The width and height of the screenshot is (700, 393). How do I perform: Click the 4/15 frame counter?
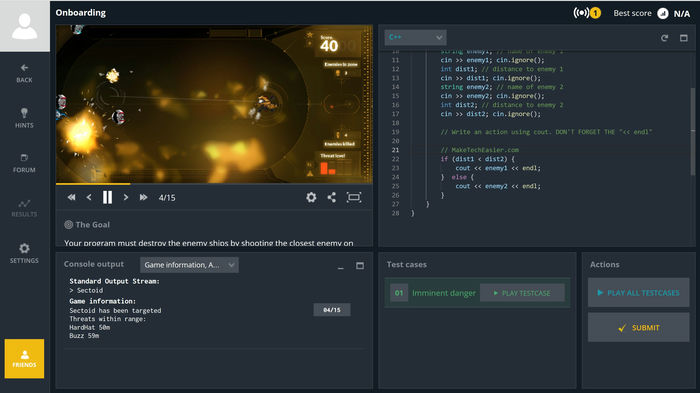(167, 197)
